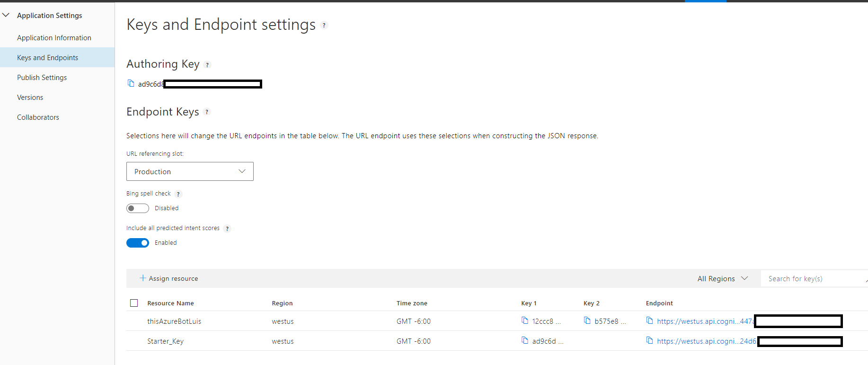
Task: Open the Versions page
Action: (30, 98)
